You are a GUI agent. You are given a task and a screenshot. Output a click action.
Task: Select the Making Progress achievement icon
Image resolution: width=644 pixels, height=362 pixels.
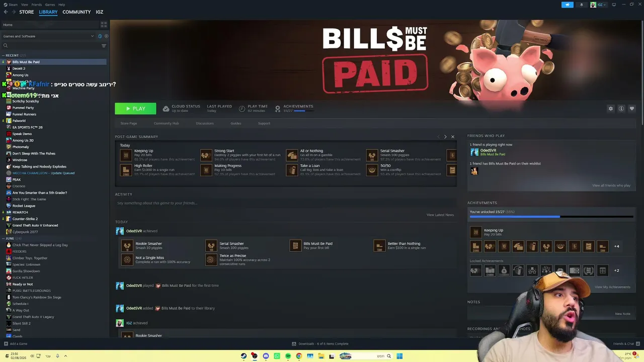click(x=206, y=170)
